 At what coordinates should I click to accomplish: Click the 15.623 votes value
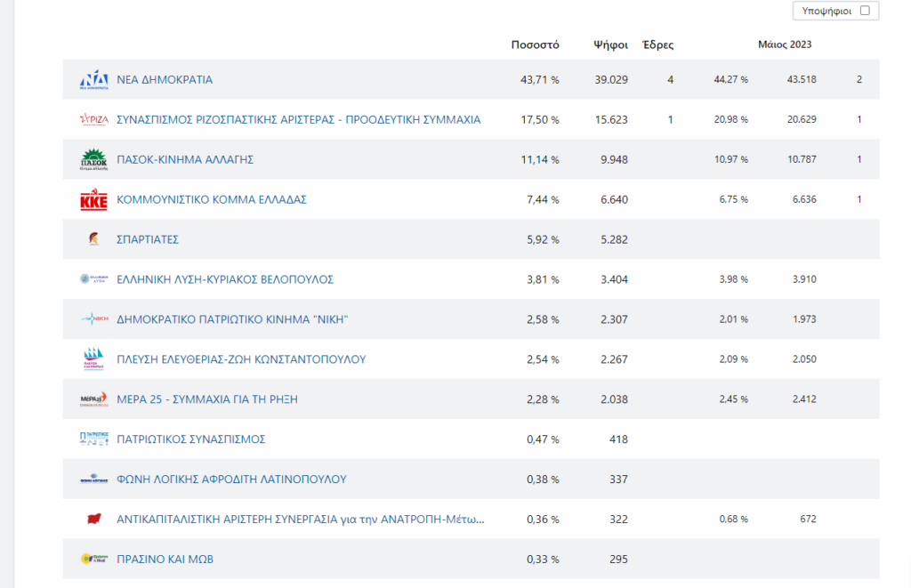pyautogui.click(x=611, y=120)
